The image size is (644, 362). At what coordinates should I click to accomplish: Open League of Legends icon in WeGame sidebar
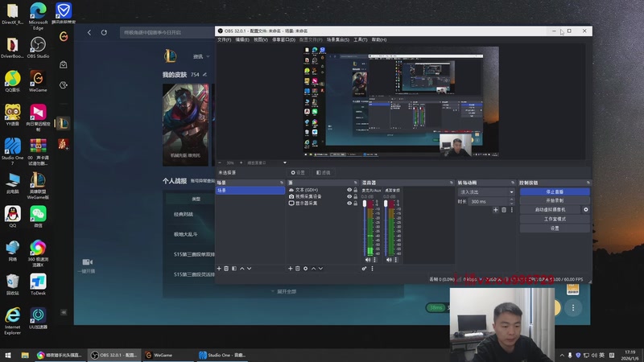pos(63,123)
